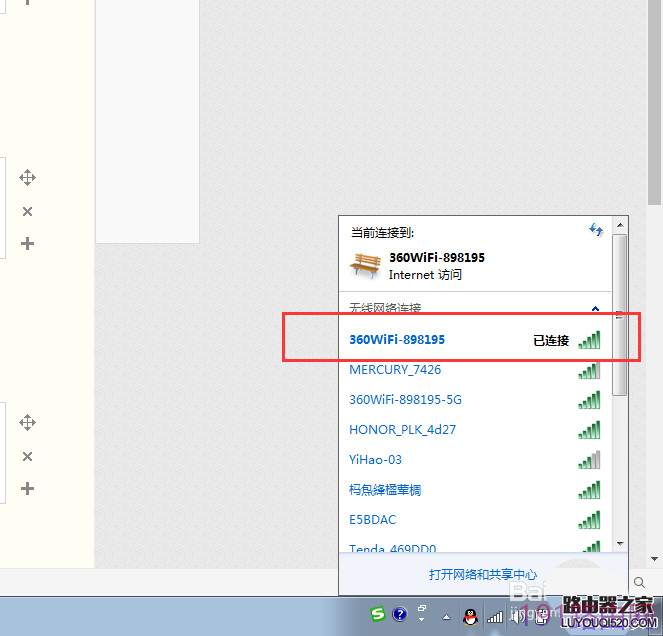Image resolution: width=663 pixels, height=636 pixels.
Task: Select the MERCURY_7426 wireless network
Action: (475, 370)
